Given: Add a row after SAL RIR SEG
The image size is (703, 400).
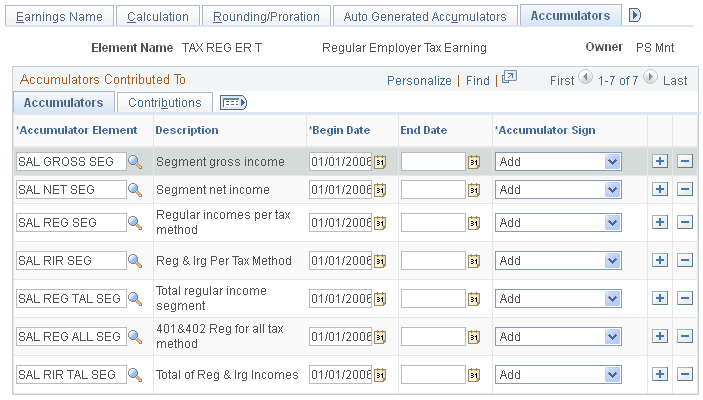Looking at the screenshot, I should click(660, 261).
